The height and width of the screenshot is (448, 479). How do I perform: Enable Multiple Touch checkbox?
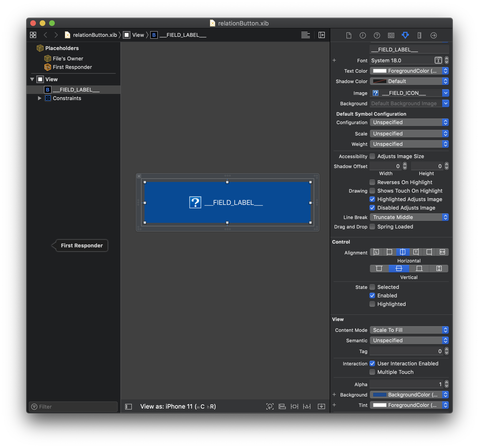pyautogui.click(x=372, y=372)
